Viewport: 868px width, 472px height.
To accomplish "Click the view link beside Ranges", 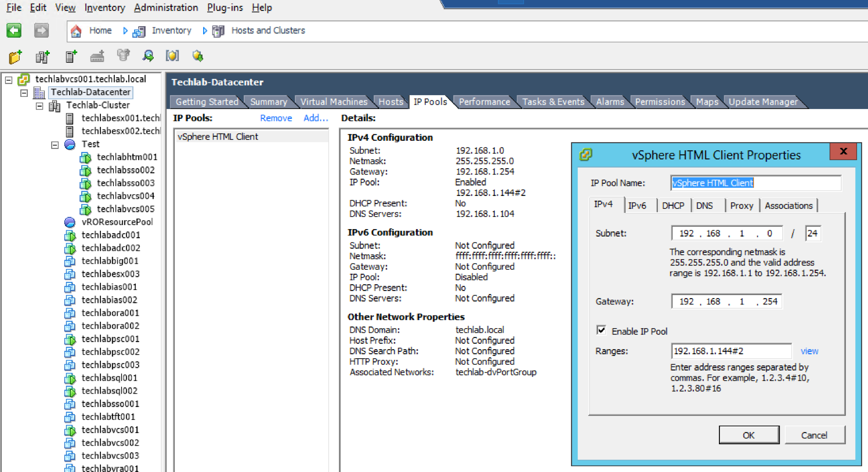I will (x=809, y=351).
